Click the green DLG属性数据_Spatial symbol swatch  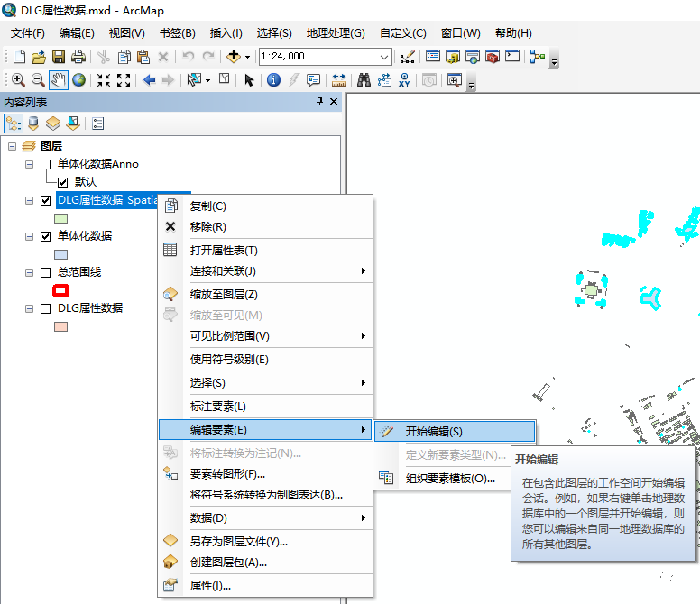[60, 218]
